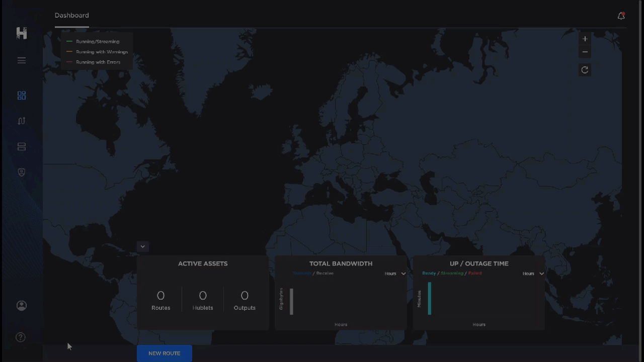Open the Dashboard grid icon in sidebar
The image size is (644, 362).
pos(22,95)
